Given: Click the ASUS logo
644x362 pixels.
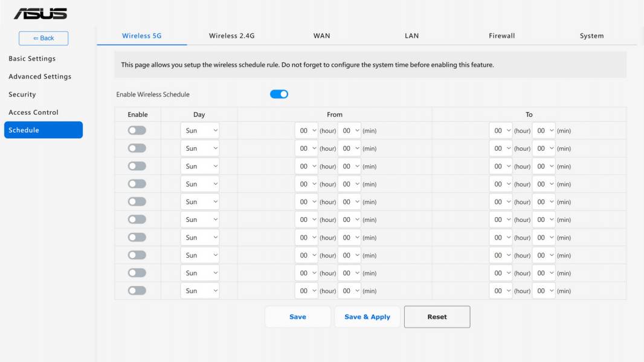Looking at the screenshot, I should click(x=40, y=13).
